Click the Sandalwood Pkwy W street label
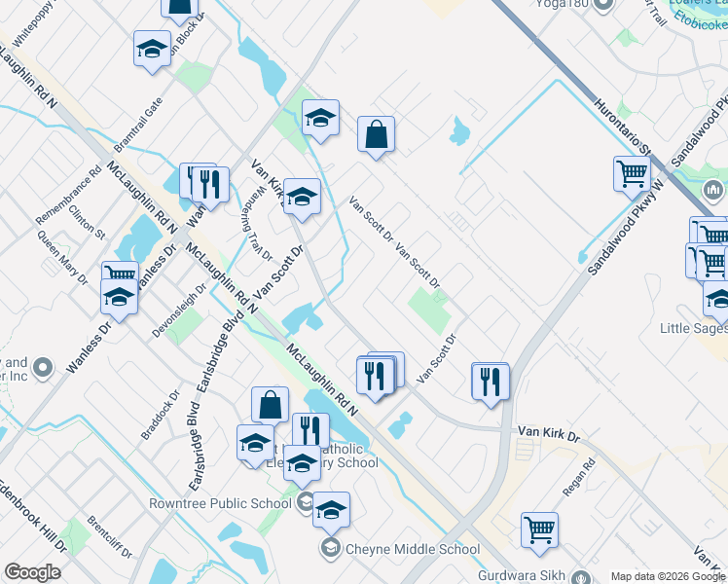The width and height of the screenshot is (728, 584). (x=627, y=228)
